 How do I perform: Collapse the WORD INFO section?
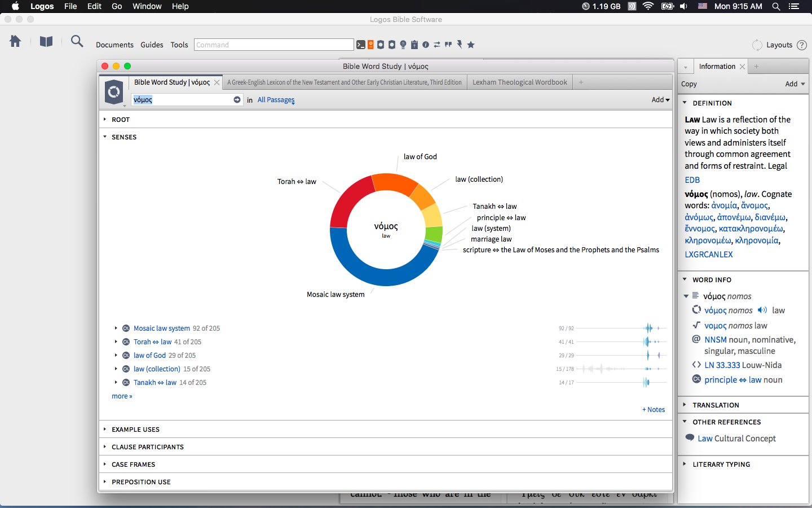point(685,279)
